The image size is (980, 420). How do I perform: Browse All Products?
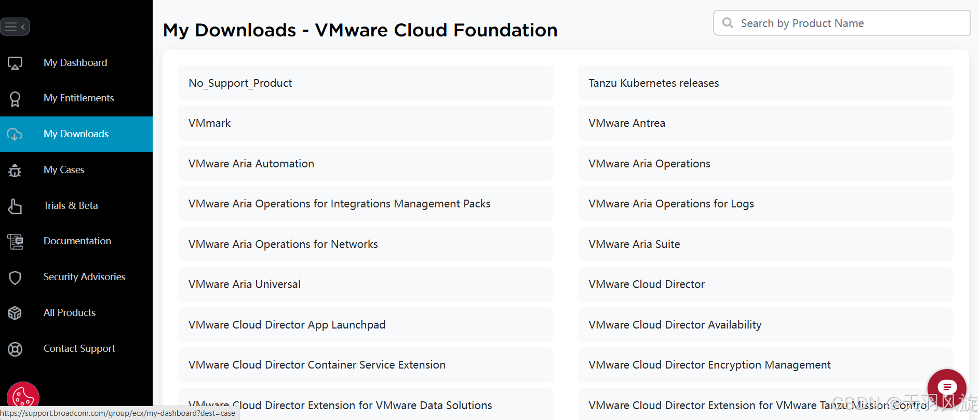point(76,313)
